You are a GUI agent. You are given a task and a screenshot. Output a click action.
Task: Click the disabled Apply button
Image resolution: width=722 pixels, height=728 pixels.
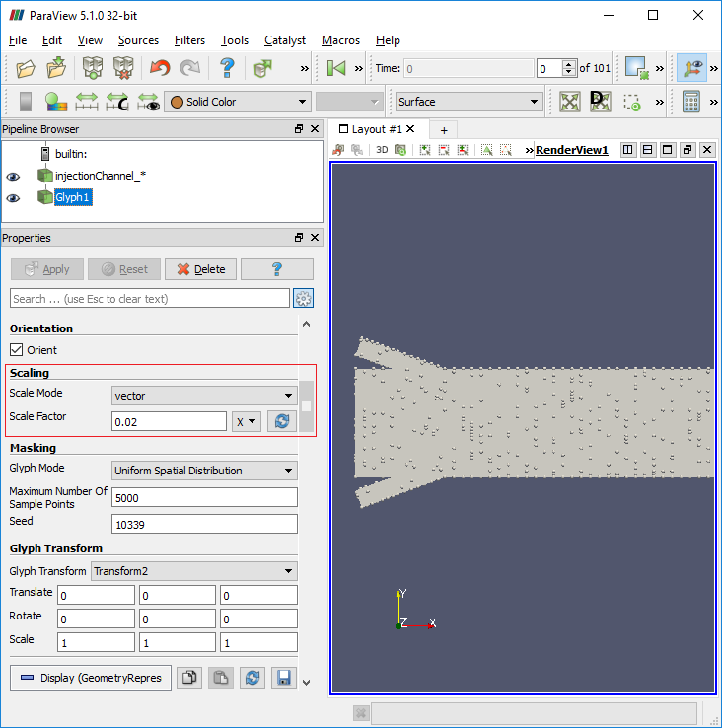pyautogui.click(x=47, y=269)
